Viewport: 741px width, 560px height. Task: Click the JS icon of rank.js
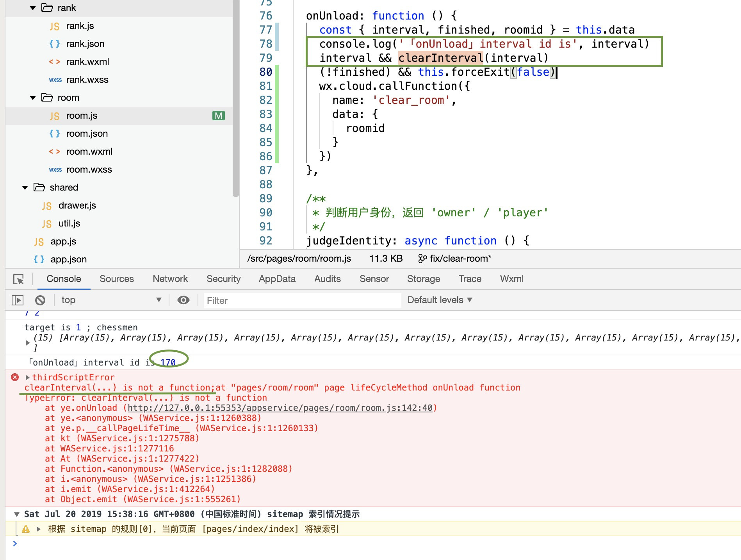(x=55, y=26)
